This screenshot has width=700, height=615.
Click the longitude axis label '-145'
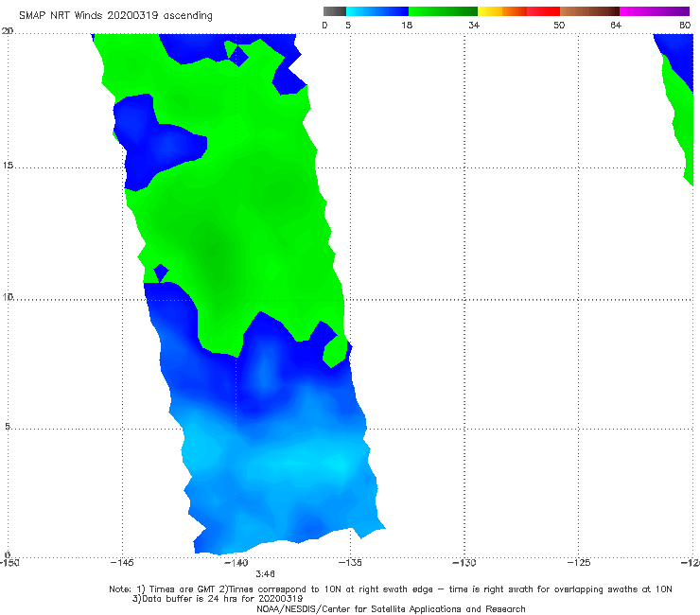click(x=122, y=563)
